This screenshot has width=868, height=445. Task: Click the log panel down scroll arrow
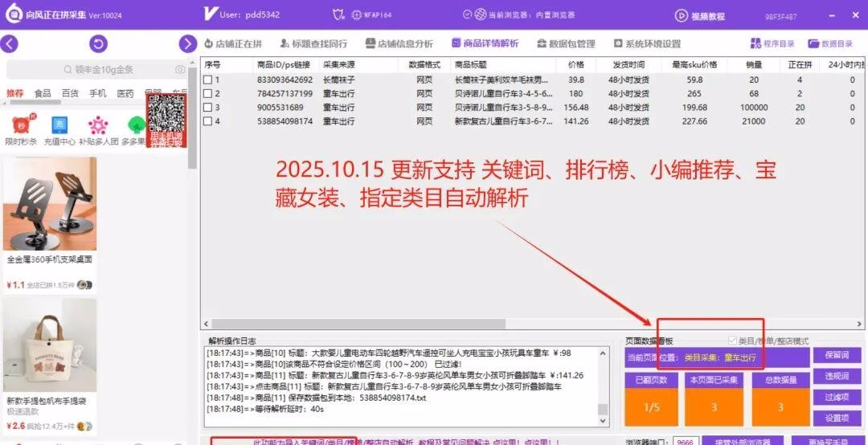(603, 421)
